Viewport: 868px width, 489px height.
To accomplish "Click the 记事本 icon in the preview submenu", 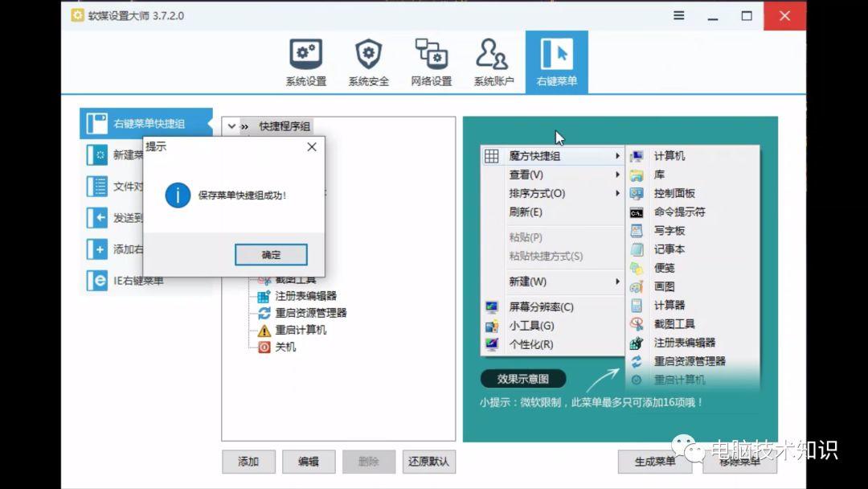I will [x=637, y=250].
